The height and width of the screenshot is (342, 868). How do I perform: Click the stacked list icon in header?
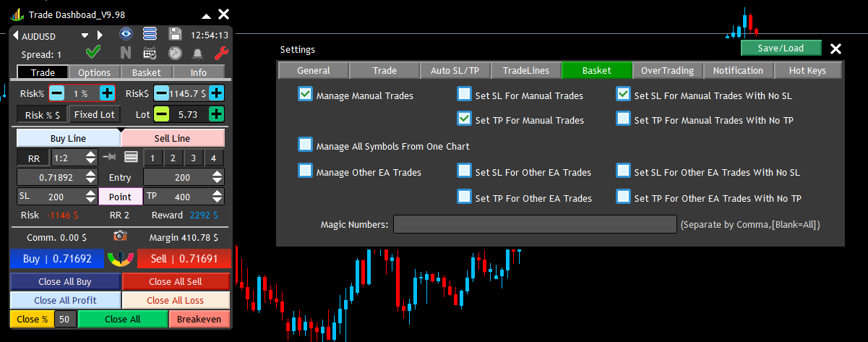coord(150,33)
